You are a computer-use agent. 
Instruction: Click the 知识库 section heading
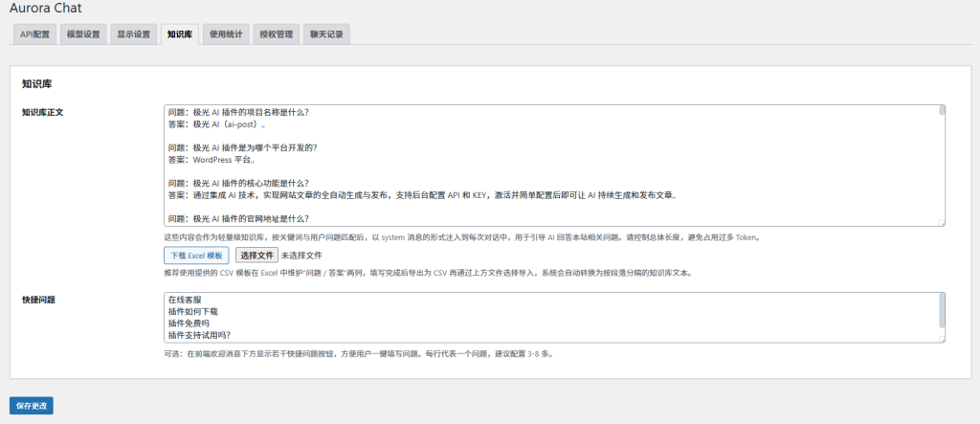click(x=36, y=83)
